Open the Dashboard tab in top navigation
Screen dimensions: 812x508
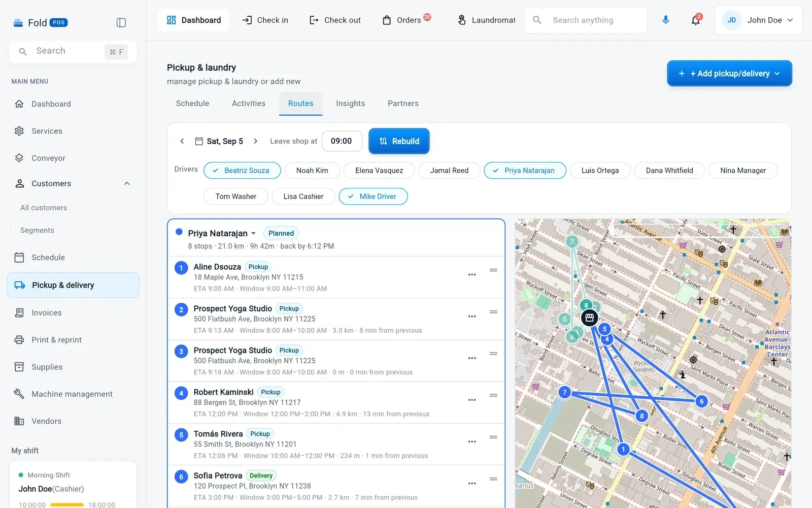pos(193,20)
